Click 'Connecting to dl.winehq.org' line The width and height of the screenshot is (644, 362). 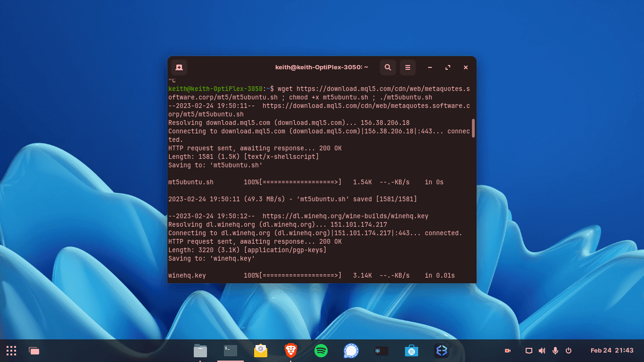tap(315, 233)
